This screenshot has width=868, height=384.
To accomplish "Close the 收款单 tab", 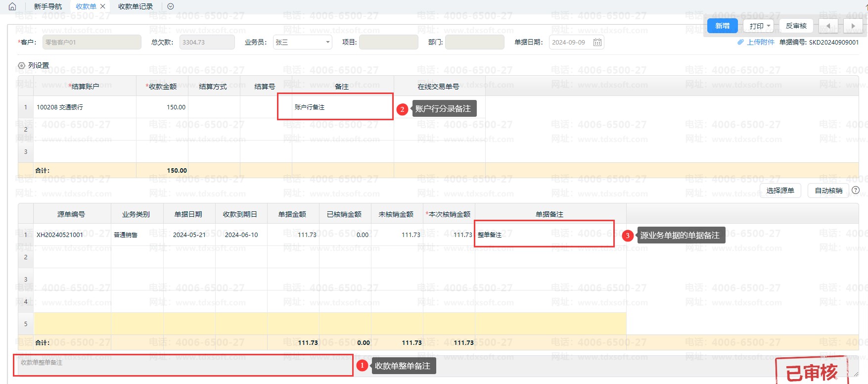I will coord(103,6).
